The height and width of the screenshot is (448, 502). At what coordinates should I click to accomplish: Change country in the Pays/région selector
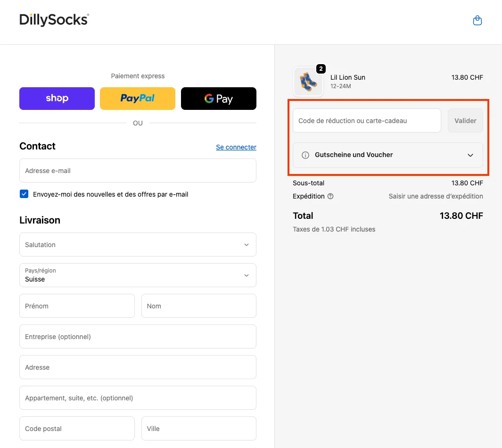[x=138, y=275]
